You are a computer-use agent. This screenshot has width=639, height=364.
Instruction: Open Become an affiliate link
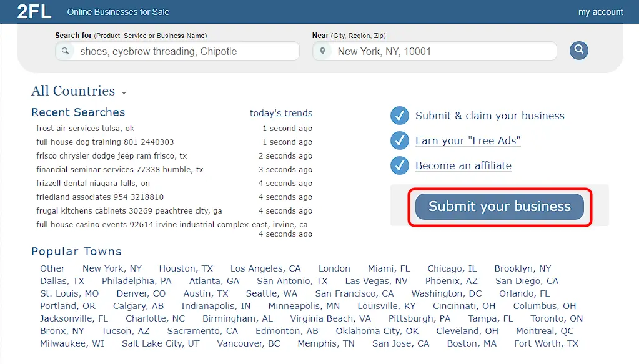click(x=463, y=165)
